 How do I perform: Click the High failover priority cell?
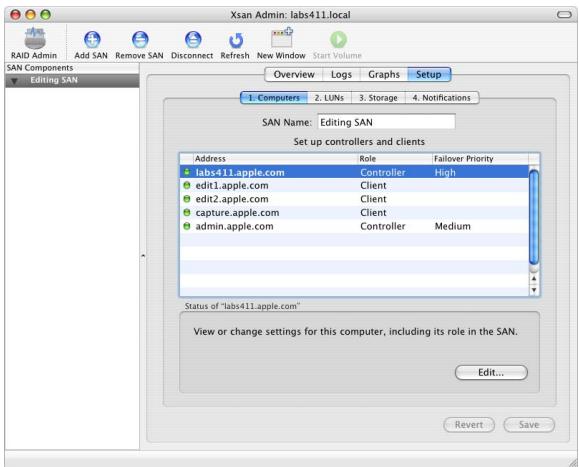pos(445,172)
